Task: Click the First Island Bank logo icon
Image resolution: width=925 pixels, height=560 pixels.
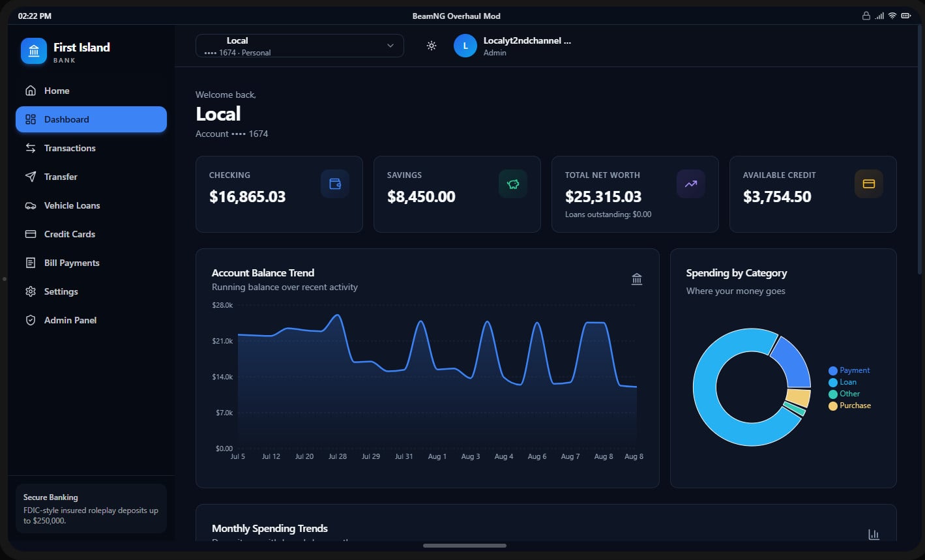Action: tap(34, 51)
